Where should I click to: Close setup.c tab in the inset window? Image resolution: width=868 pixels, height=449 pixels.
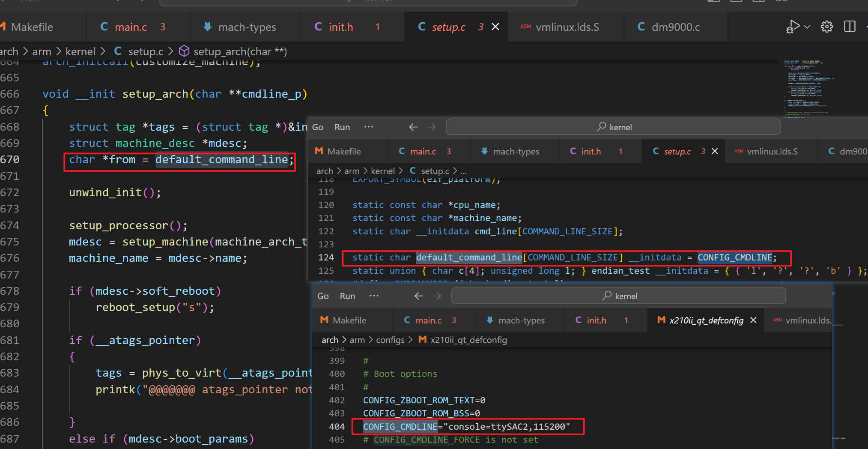point(715,151)
